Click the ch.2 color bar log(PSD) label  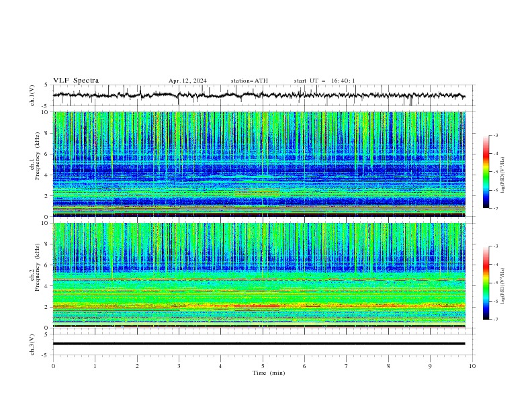coord(502,286)
